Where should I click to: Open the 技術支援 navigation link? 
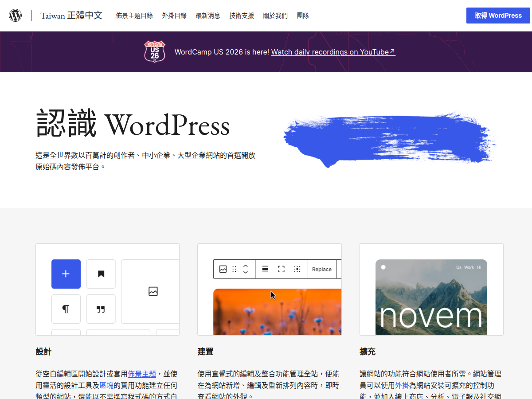(x=242, y=16)
